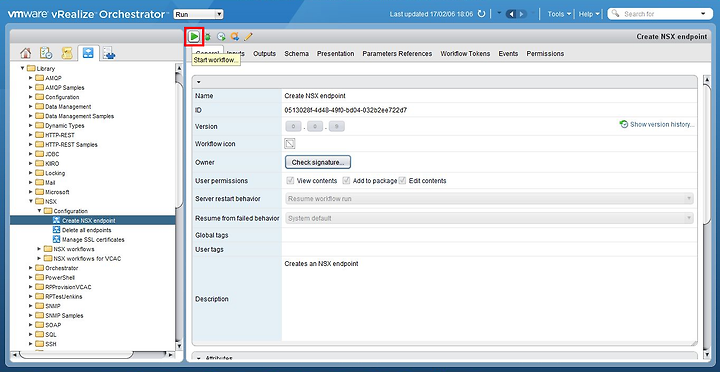Open the Resume from failed behavior dropdown
Viewport: 720px width, 372px height.
click(489, 218)
